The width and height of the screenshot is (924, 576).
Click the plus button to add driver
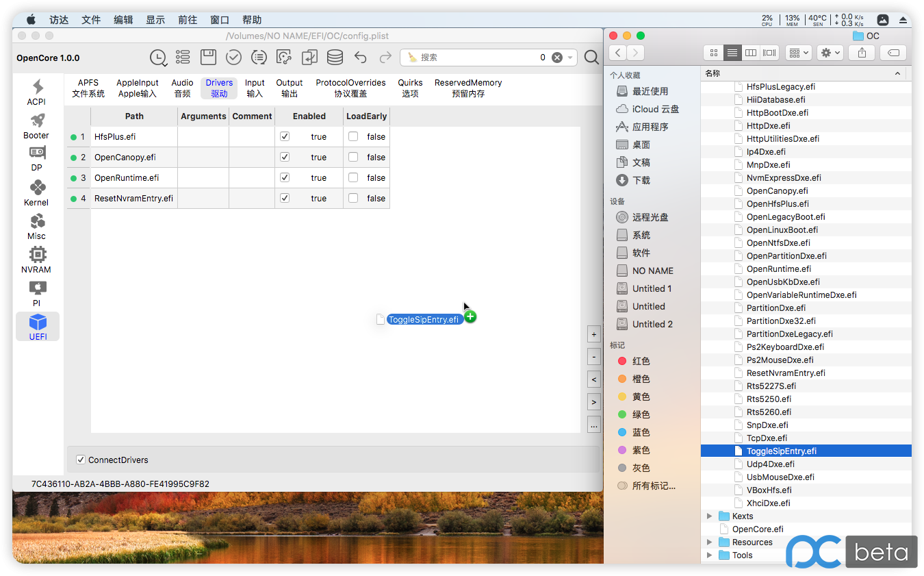click(593, 335)
